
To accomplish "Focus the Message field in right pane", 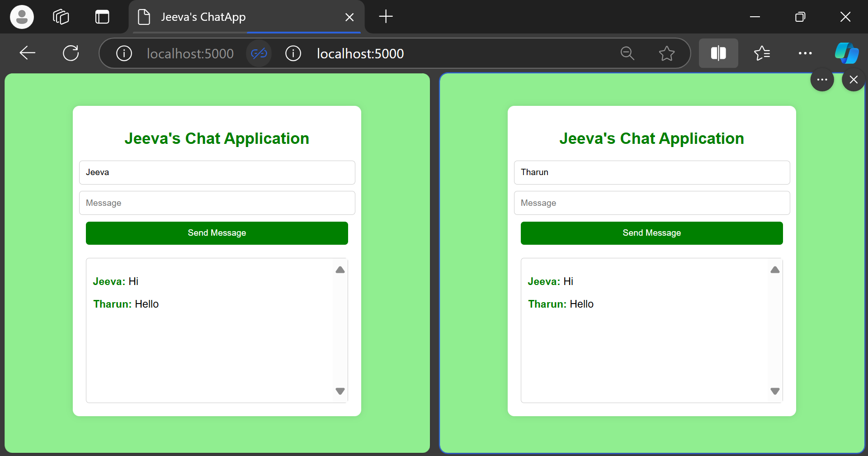I will point(652,203).
